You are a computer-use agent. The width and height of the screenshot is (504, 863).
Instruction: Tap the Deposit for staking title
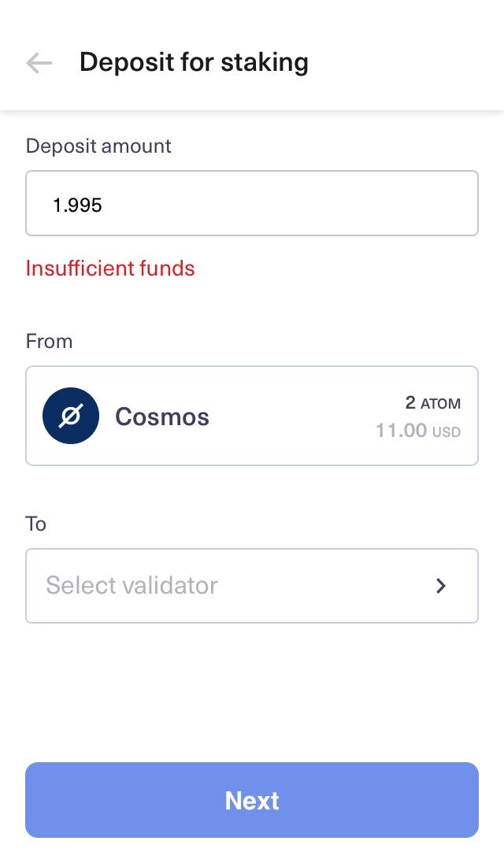pos(194,63)
